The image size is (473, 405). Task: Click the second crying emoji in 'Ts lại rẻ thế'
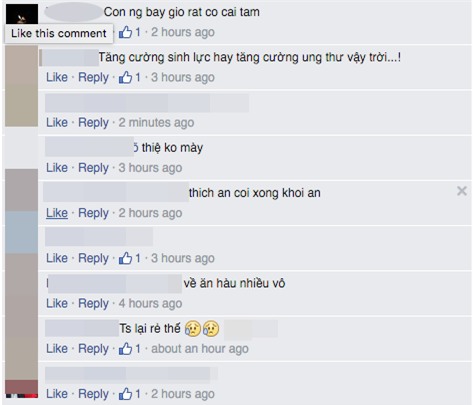(x=211, y=328)
